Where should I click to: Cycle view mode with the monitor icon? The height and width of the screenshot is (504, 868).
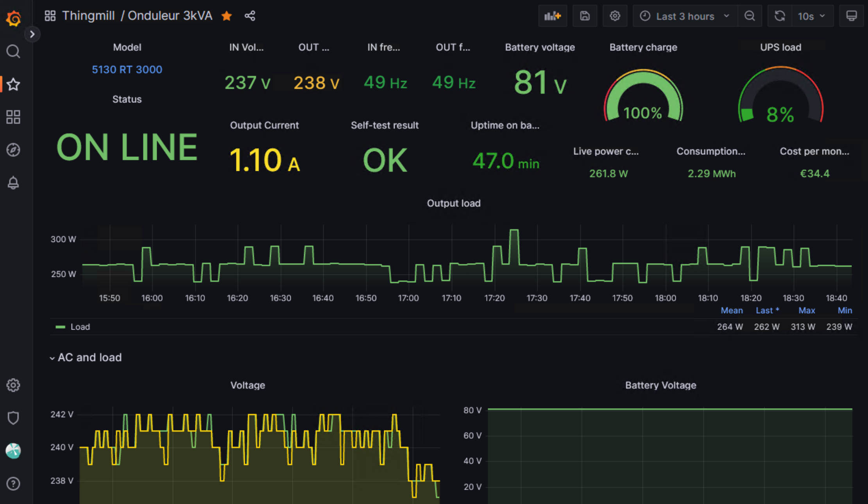pyautogui.click(x=851, y=16)
